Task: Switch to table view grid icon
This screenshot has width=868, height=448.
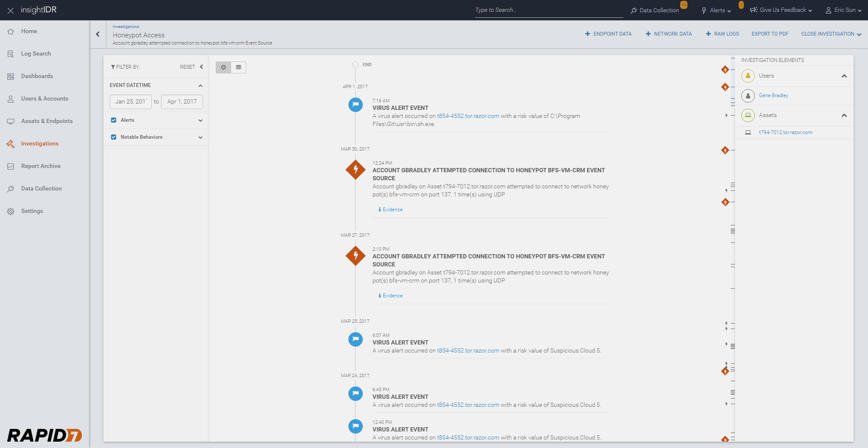Action: 239,67
